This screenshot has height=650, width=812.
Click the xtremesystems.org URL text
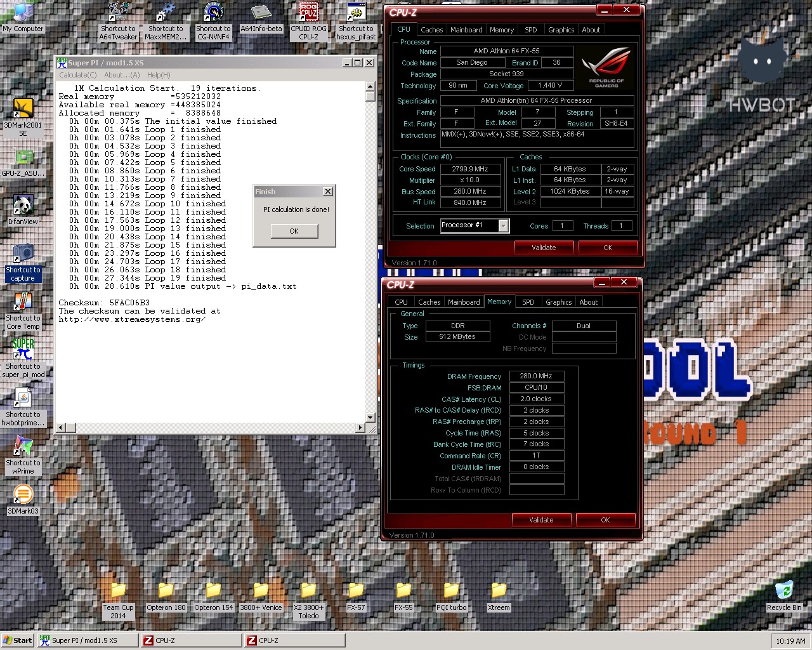pyautogui.click(x=132, y=319)
